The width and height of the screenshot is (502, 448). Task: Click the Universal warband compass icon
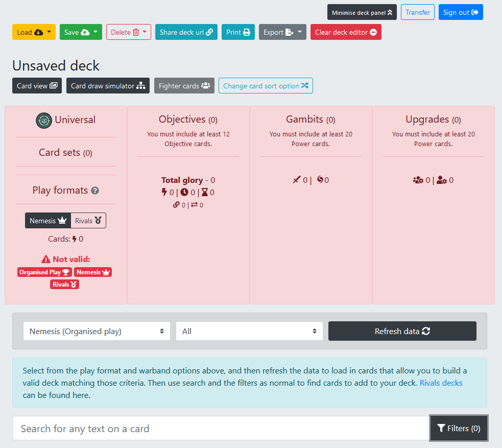[x=44, y=121]
